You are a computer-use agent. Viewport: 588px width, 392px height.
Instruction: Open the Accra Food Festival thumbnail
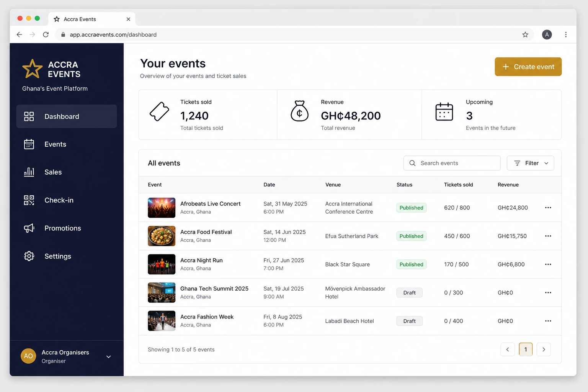point(162,236)
